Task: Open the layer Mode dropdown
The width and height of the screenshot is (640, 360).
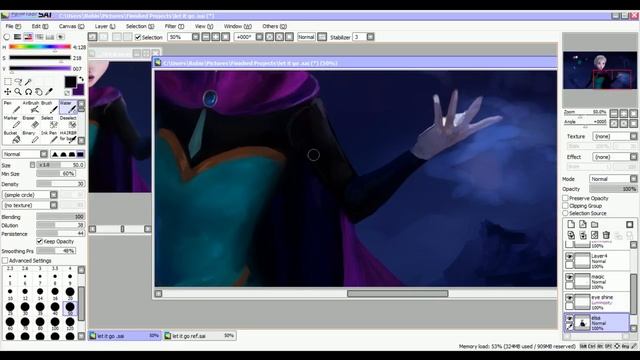Action: pos(613,179)
